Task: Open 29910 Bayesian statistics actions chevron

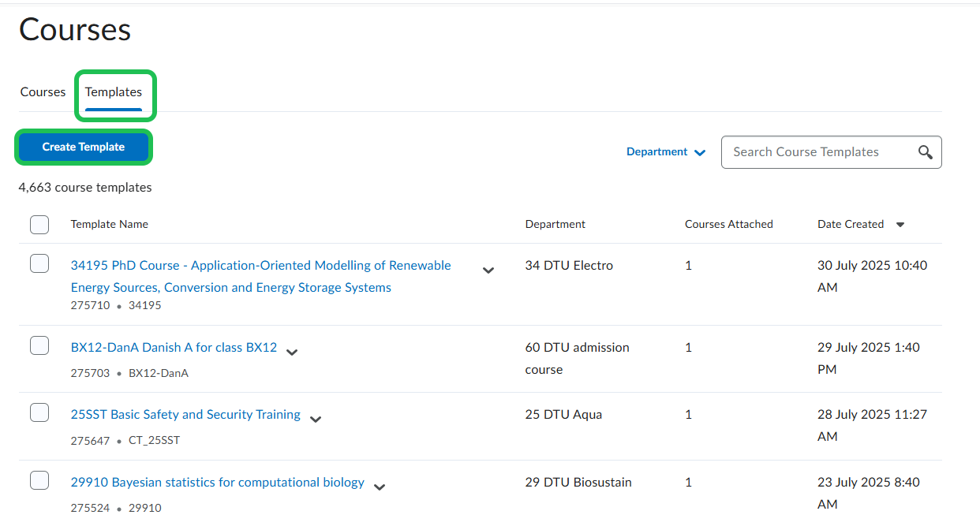Action: (380, 487)
